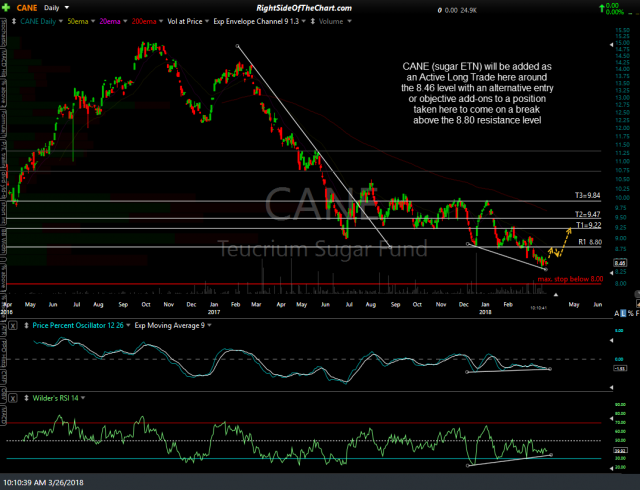Expand the CANE Daily plot dropdown
Screen dimensions: 640x490
point(61,21)
